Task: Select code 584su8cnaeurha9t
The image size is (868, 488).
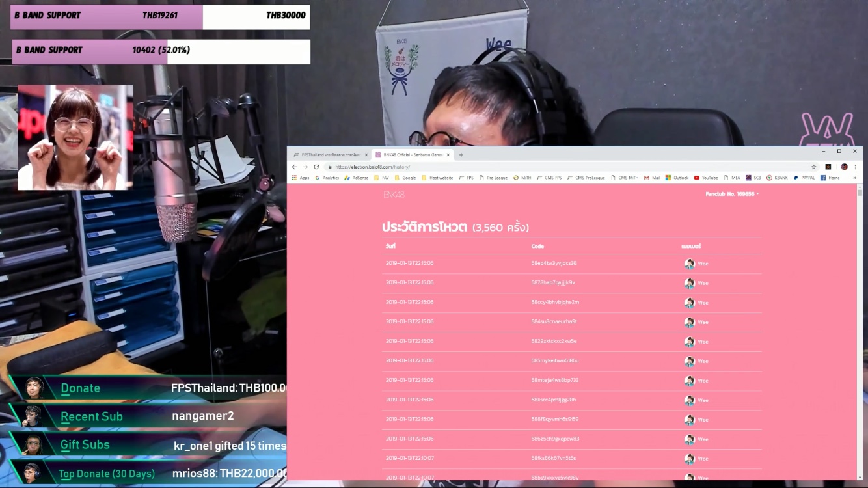Action: (554, 321)
